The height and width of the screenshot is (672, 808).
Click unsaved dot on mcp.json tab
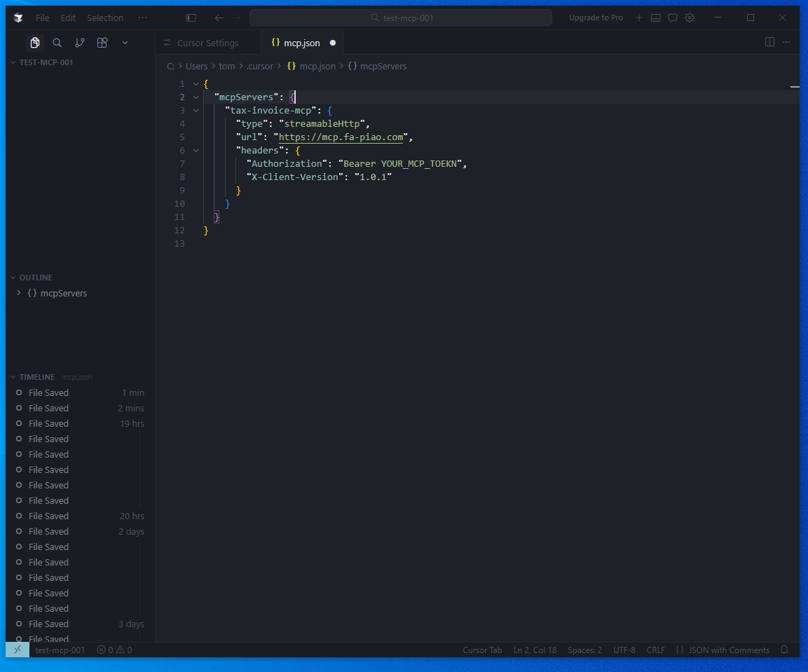point(333,43)
